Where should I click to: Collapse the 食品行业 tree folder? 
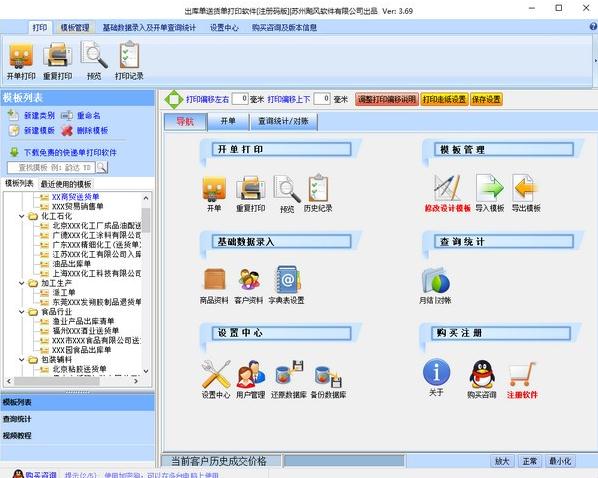(22, 312)
